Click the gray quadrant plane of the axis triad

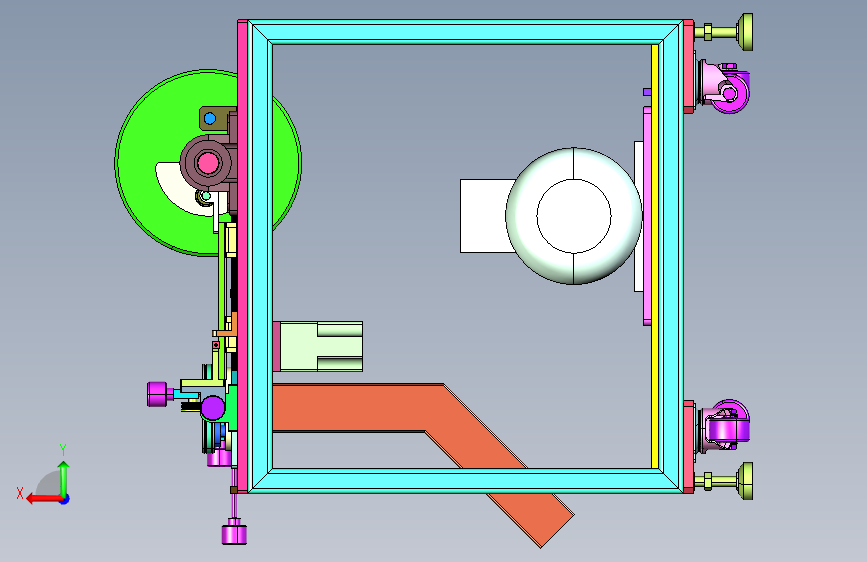coord(49,484)
